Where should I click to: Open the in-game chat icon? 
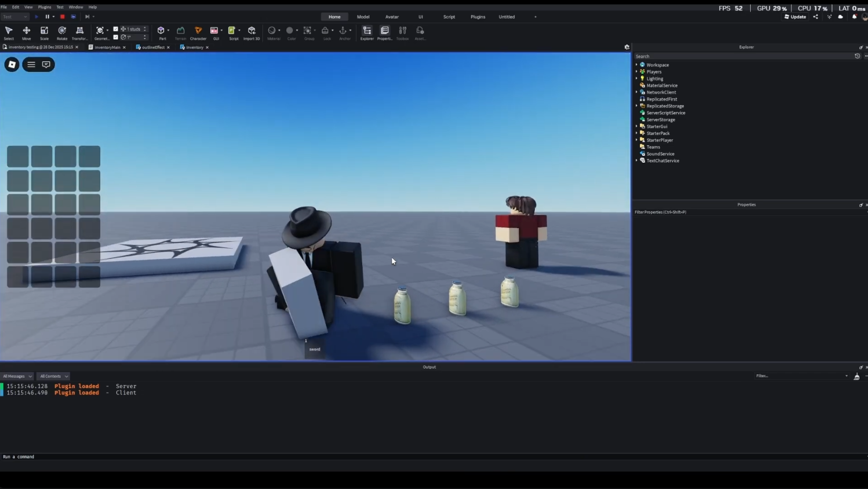tap(46, 64)
